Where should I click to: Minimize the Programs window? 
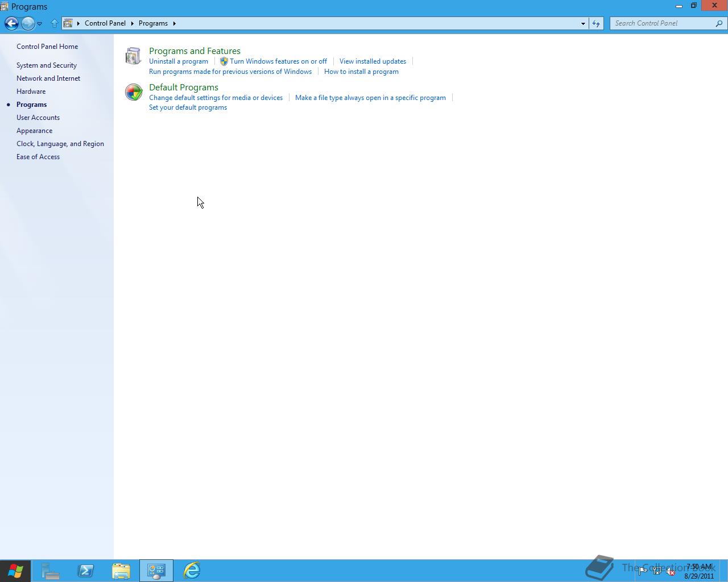pos(679,6)
